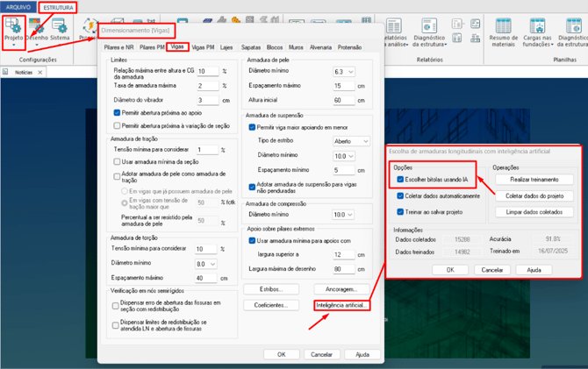The width and height of the screenshot is (588, 369).
Task: Click the Inteligência artificial button
Action: coord(341,305)
